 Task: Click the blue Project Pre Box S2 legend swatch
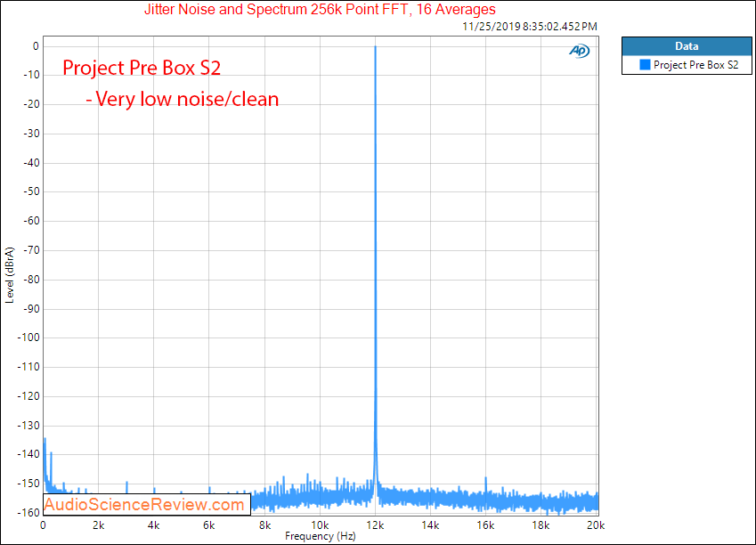coord(645,65)
